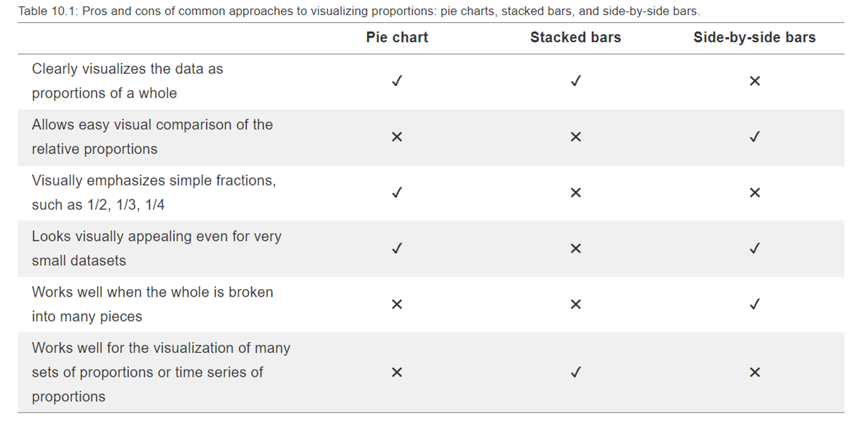Select the "Stacked bars" column header
The image size is (868, 423).
coord(576,38)
